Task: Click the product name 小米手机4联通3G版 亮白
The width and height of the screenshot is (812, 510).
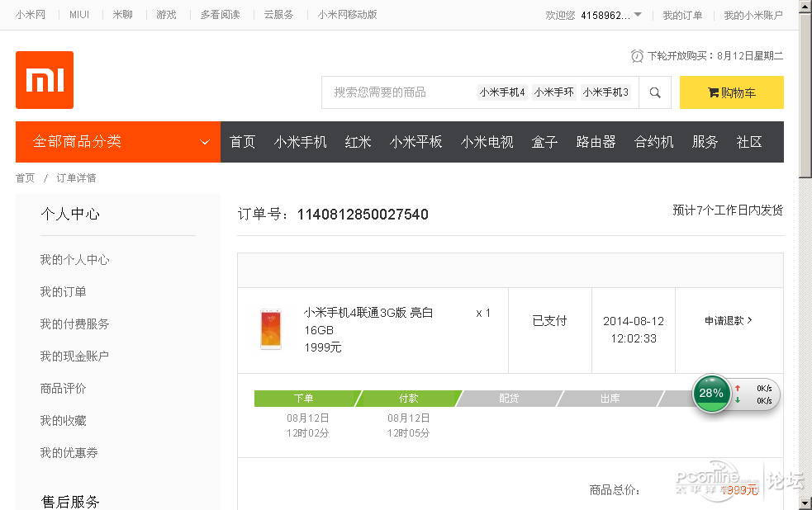Action: [368, 313]
